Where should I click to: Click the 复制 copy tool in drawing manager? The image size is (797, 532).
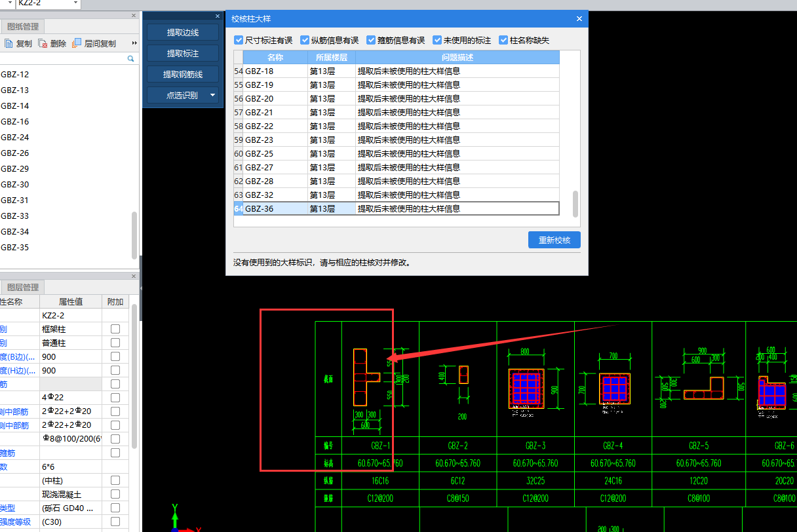pyautogui.click(x=18, y=43)
